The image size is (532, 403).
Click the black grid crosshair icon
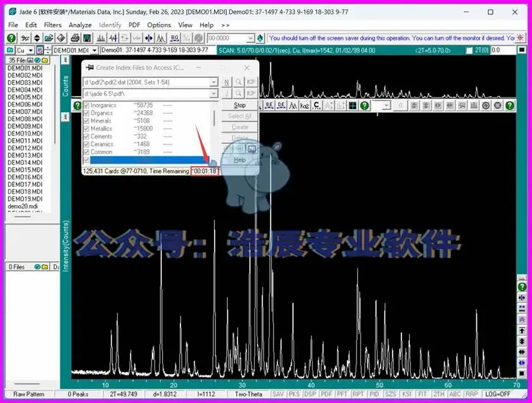[353, 106]
